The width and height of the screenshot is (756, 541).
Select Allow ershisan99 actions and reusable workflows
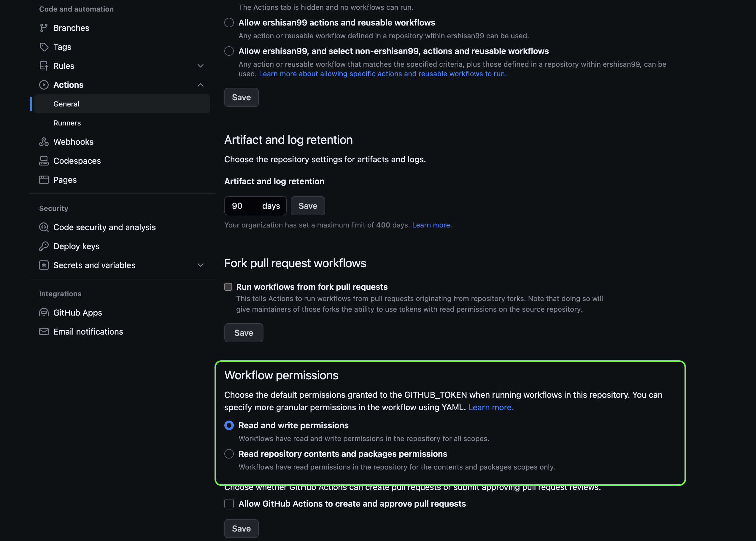click(x=229, y=23)
